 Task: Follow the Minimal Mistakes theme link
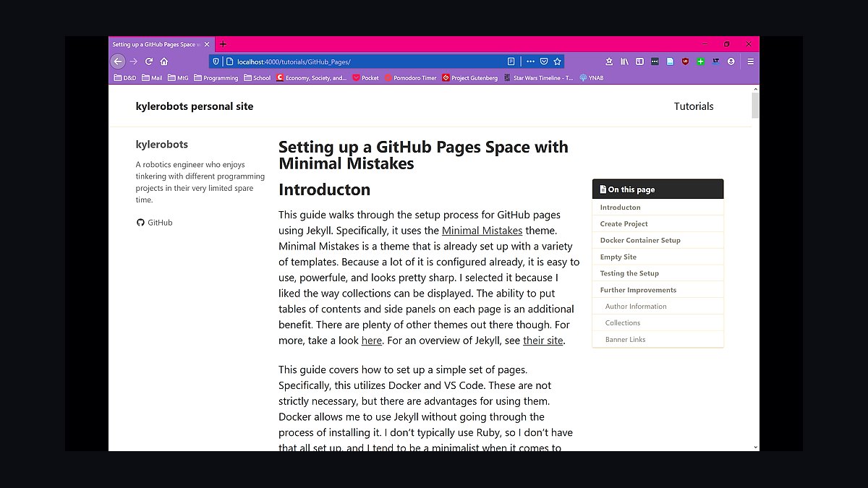(x=482, y=231)
